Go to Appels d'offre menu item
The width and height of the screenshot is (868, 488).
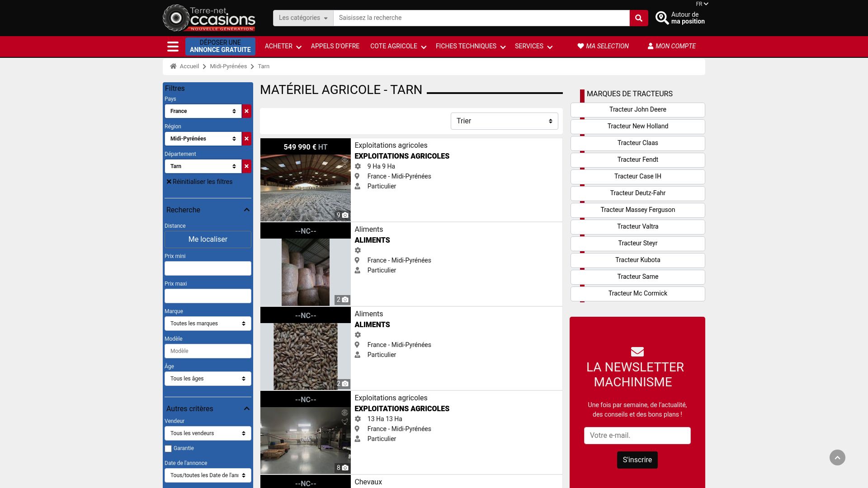(335, 46)
